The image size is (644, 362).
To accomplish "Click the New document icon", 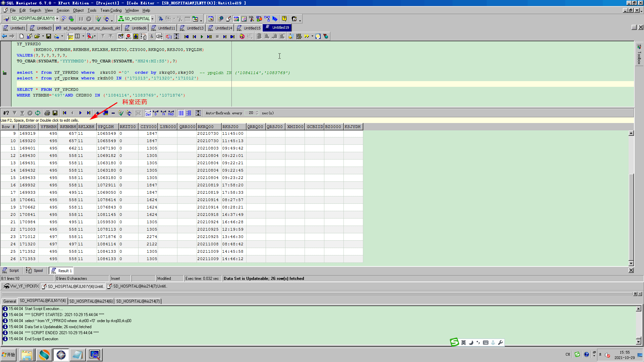I will 21,36.
